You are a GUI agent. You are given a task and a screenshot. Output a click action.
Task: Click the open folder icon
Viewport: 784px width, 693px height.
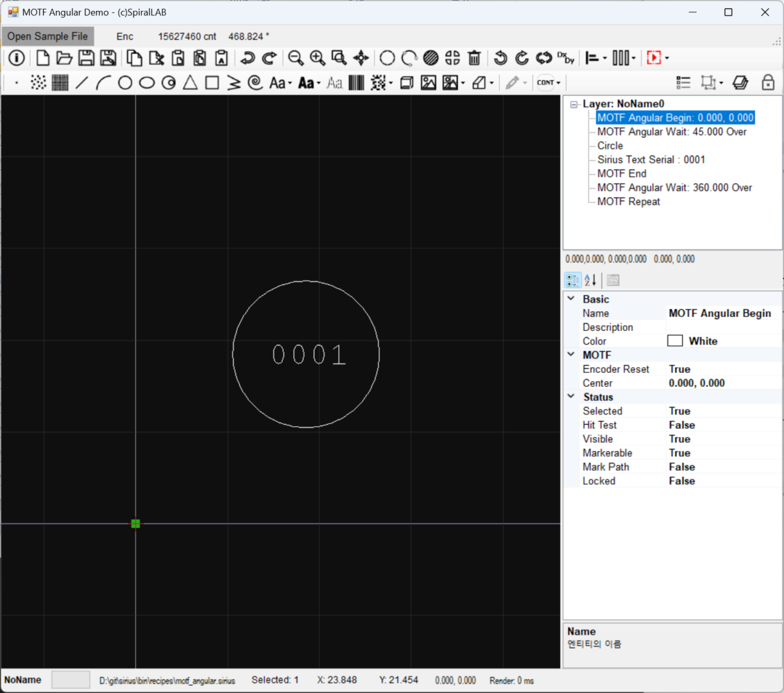tap(64, 58)
